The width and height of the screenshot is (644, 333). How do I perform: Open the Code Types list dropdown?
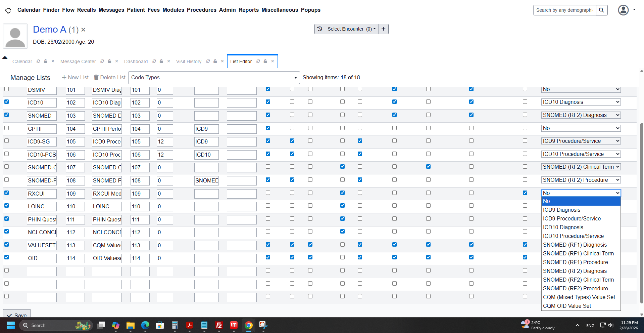(214, 78)
